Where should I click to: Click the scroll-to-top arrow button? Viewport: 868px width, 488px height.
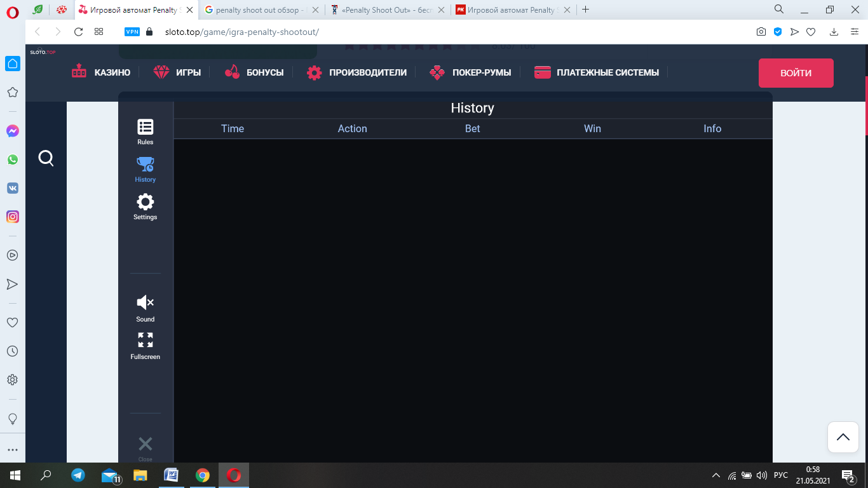tap(843, 437)
